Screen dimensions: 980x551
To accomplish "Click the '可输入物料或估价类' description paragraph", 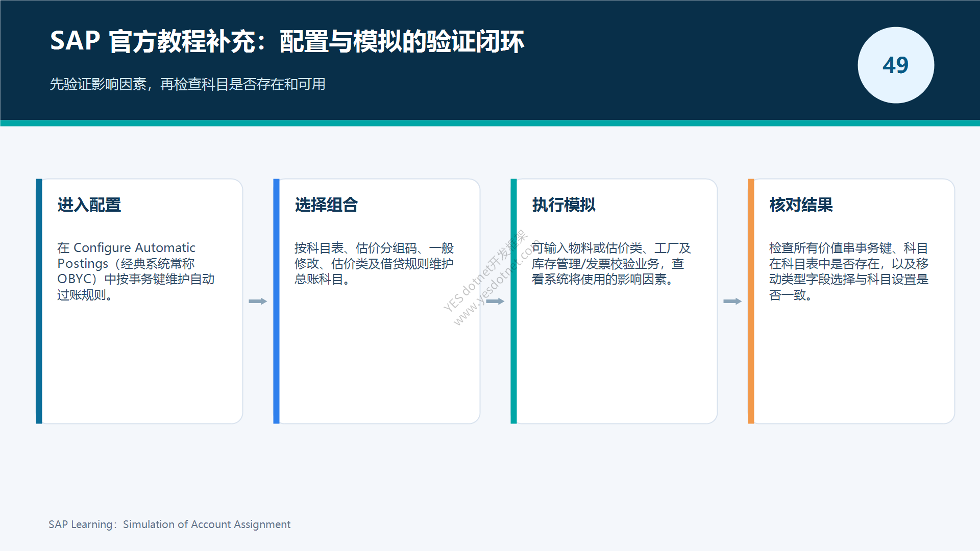I will pyautogui.click(x=611, y=264).
